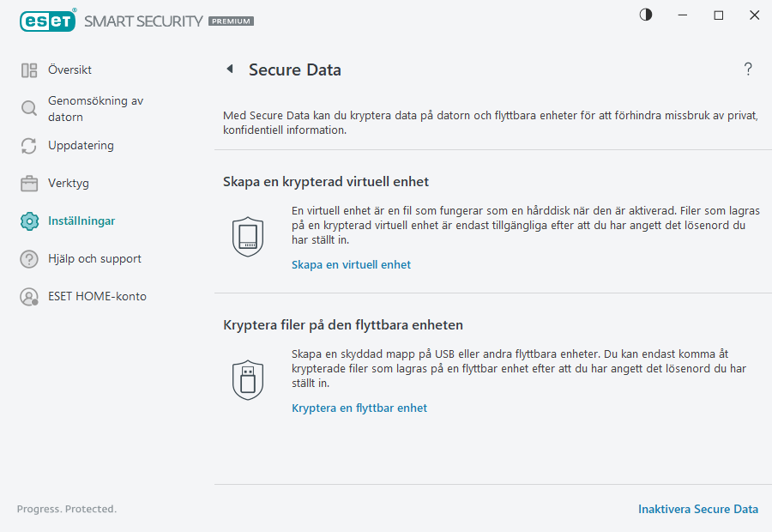Viewport: 772px width, 532px height.
Task: Click the Skapa en virtuell enhet link
Action: tap(351, 264)
